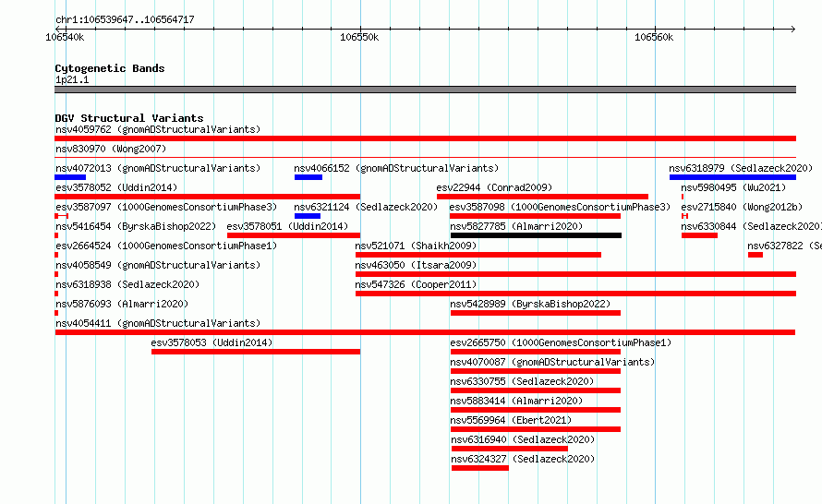Click the esv3578051 (Uddin2014) label
Screen dimensions: 822x504
pyautogui.click(x=287, y=226)
